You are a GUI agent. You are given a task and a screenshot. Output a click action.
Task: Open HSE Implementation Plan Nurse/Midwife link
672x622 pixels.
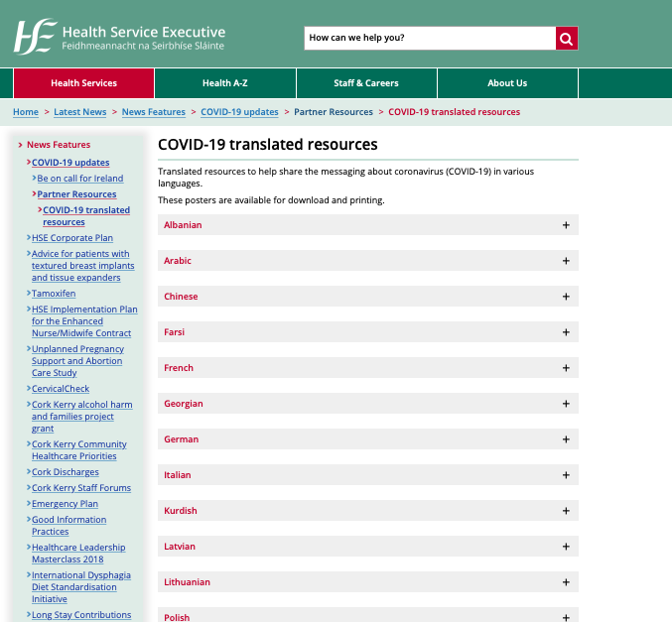point(84,321)
